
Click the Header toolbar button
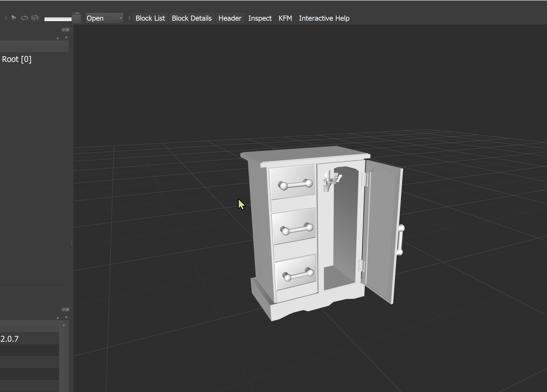pyautogui.click(x=230, y=18)
